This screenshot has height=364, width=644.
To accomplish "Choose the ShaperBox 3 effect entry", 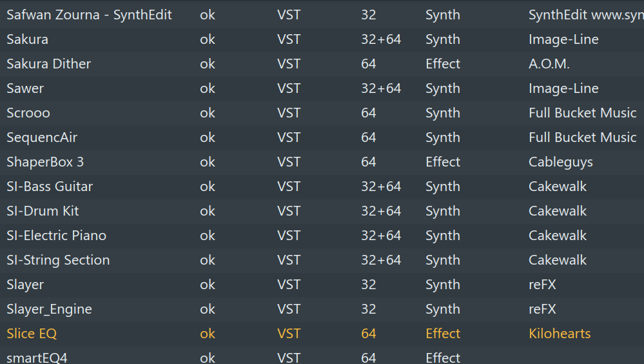I will click(x=45, y=162).
